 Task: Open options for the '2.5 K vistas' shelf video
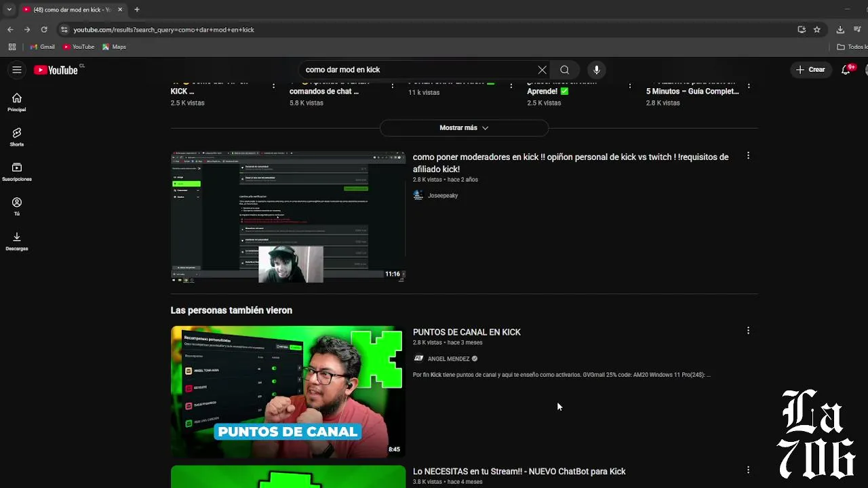click(x=273, y=86)
